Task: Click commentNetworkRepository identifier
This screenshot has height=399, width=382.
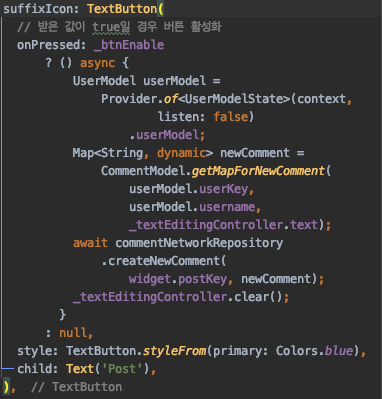Action: 199,243
